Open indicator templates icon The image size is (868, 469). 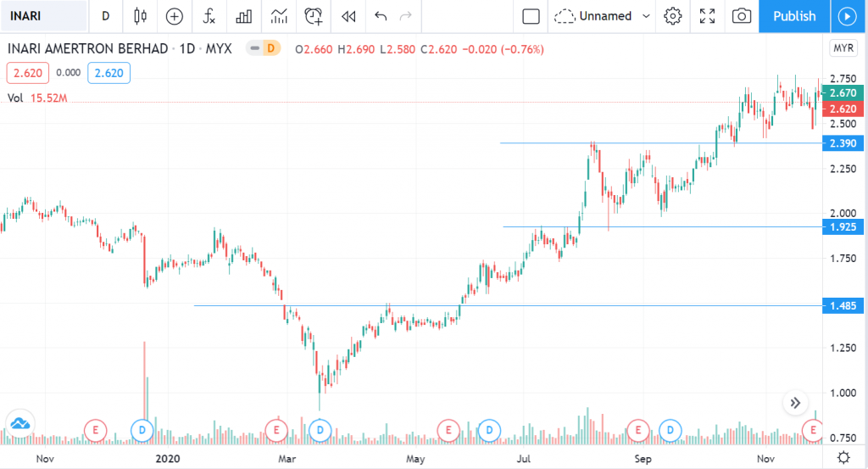coord(279,16)
